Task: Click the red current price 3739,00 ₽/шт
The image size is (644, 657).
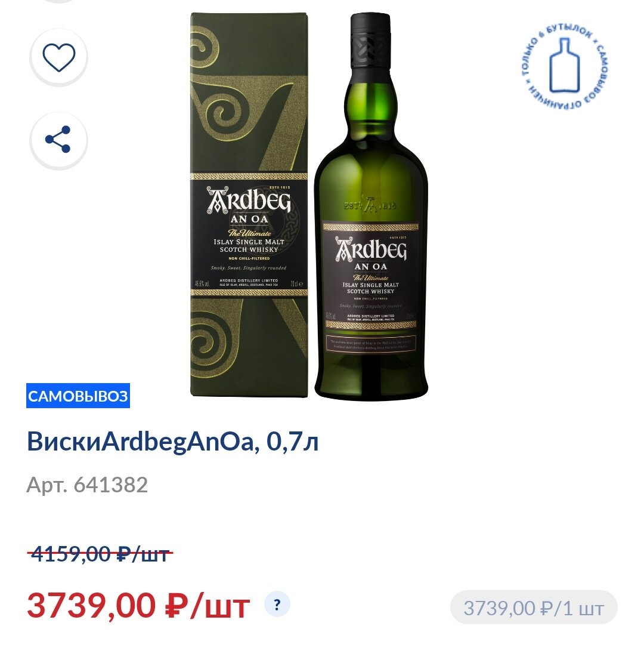Action: 138,606
